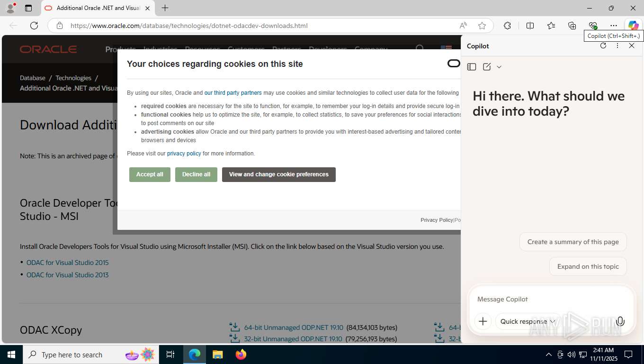Click the taskbar search box

point(91,355)
